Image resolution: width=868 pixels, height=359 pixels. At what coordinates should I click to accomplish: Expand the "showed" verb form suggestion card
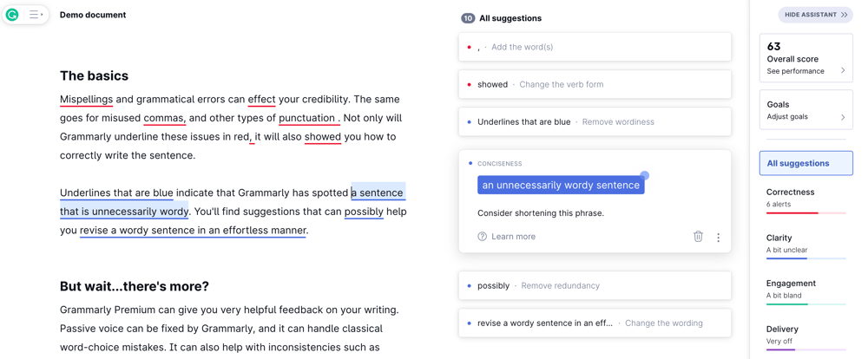coord(595,85)
